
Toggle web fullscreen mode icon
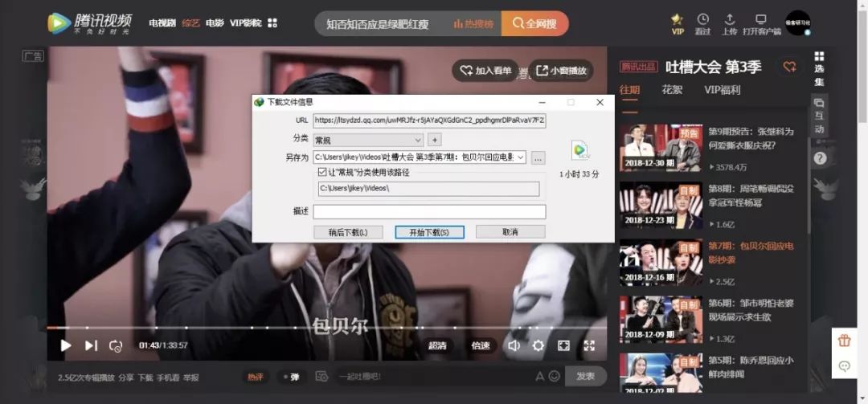tap(563, 346)
